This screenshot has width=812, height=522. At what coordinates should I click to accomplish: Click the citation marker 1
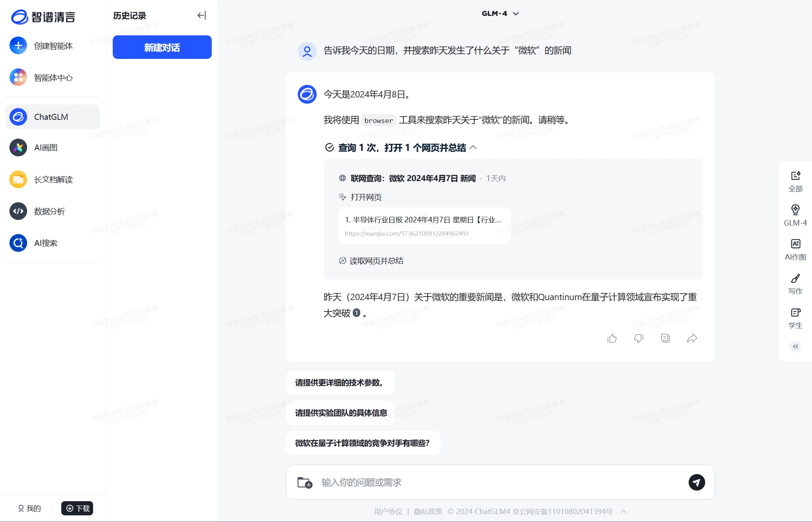coord(356,313)
